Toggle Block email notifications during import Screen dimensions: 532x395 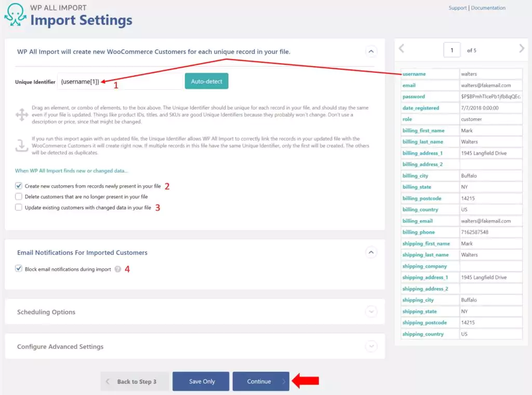click(19, 268)
